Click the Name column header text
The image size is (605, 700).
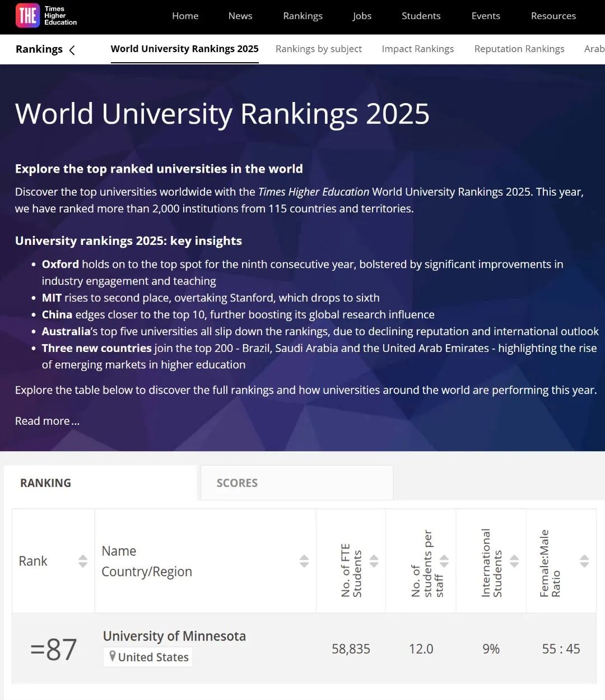[119, 551]
